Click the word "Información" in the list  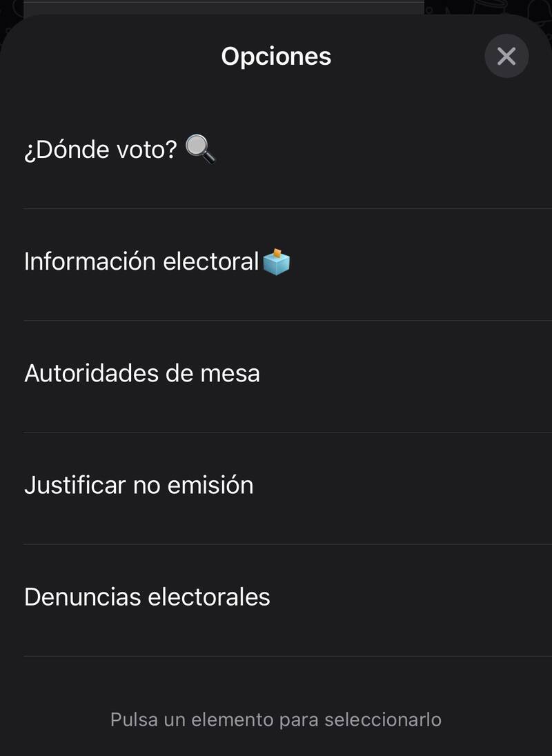click(90, 261)
